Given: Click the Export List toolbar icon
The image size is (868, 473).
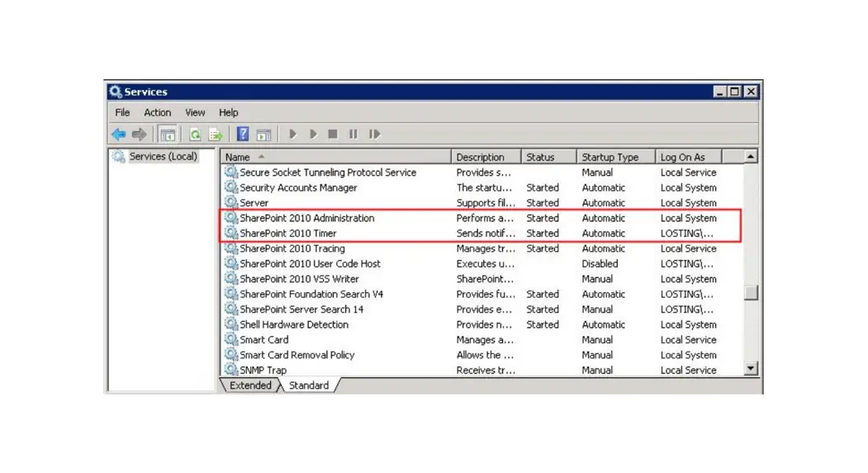Looking at the screenshot, I should (x=216, y=134).
